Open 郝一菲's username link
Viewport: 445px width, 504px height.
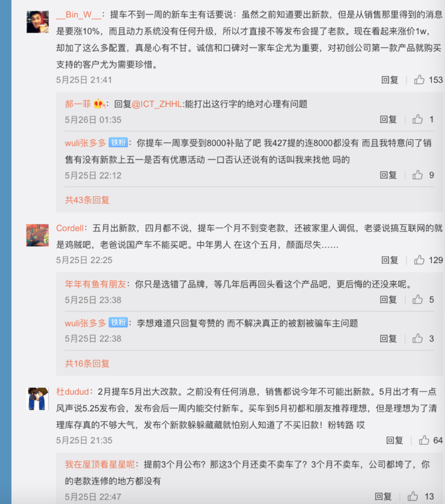click(78, 104)
